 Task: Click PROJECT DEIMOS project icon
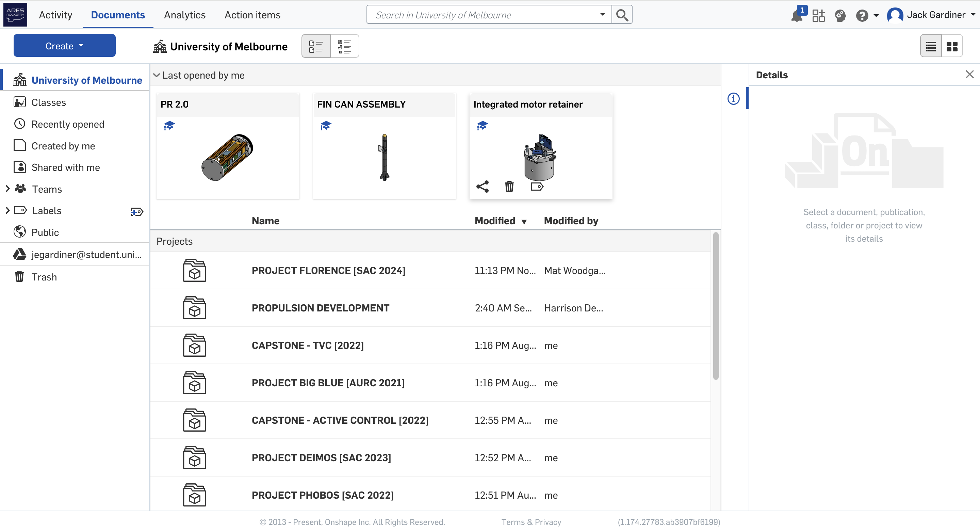[x=194, y=457]
